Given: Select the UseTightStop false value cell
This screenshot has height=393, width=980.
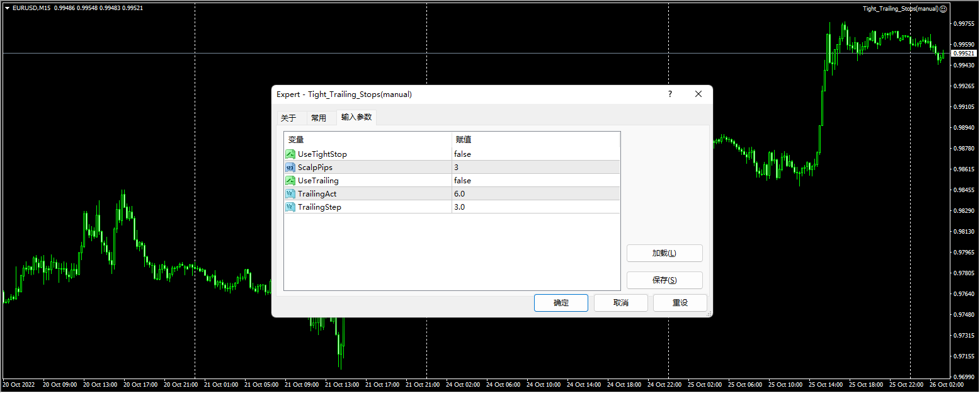Looking at the screenshot, I should coord(535,154).
